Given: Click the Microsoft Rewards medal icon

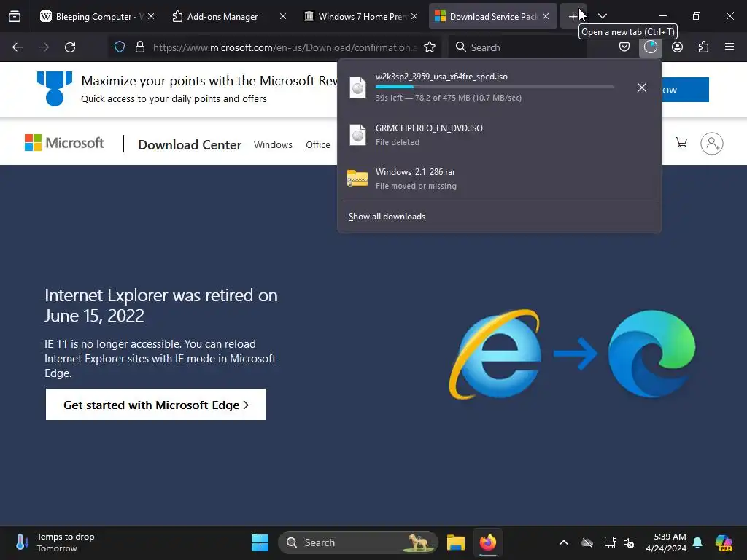Looking at the screenshot, I should (55, 88).
